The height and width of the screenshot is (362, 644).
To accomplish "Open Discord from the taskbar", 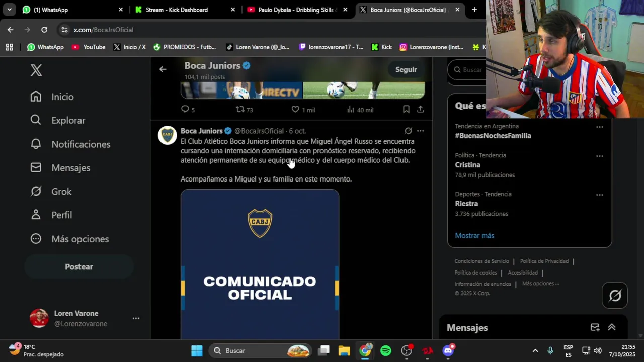I will (x=448, y=350).
